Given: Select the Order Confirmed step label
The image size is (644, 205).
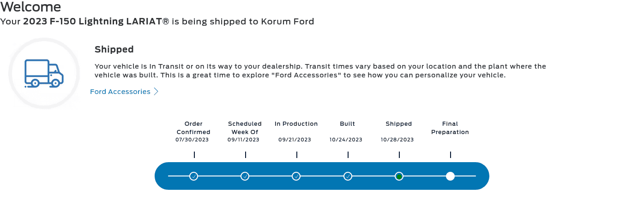Looking at the screenshot, I should 193,128.
